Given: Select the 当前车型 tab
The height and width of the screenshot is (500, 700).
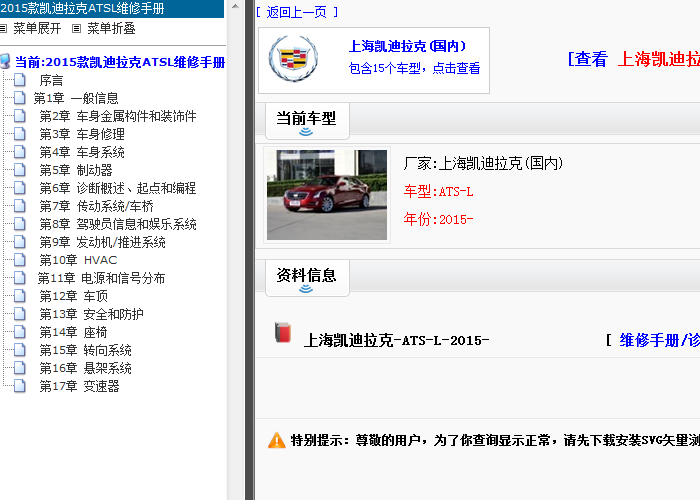Looking at the screenshot, I should (307, 121).
